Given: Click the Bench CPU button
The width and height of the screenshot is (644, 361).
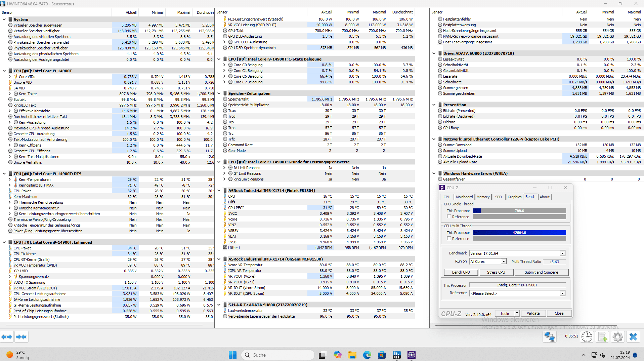Looking at the screenshot, I should click(x=461, y=272).
